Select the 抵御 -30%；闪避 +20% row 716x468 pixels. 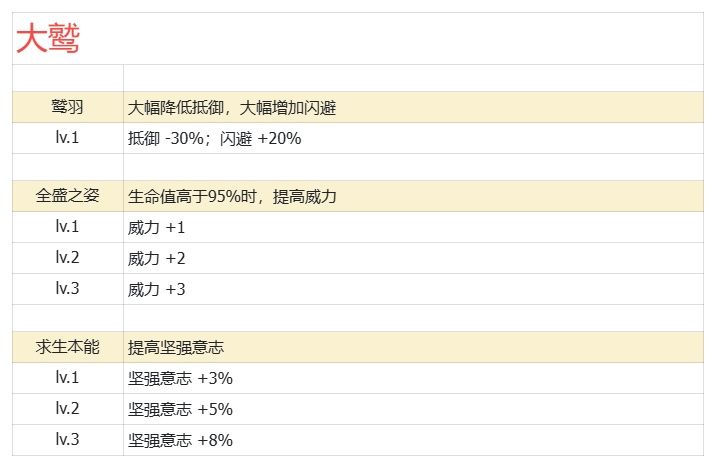click(x=358, y=138)
